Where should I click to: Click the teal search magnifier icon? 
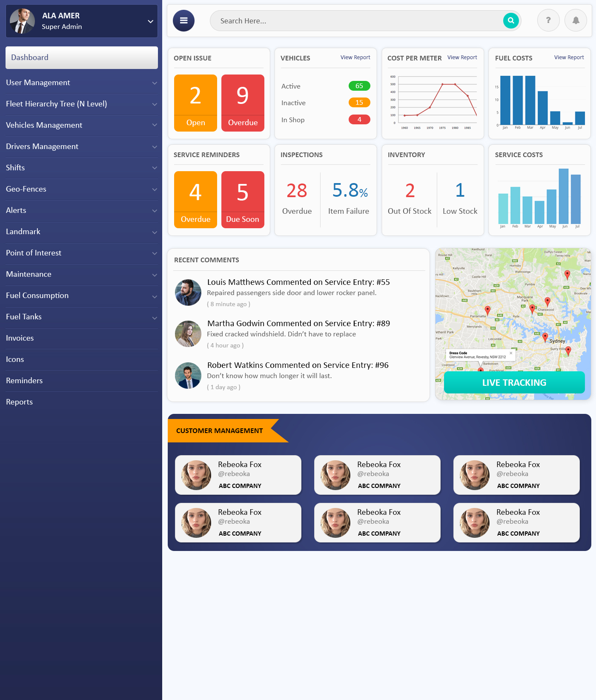pyautogui.click(x=511, y=20)
